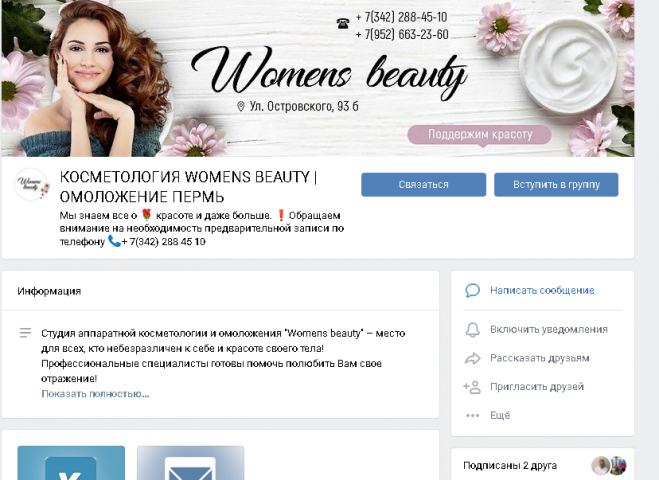Image resolution: width=659 pixels, height=480 pixels.
Task: Open the VK logo tile
Action: (71, 463)
